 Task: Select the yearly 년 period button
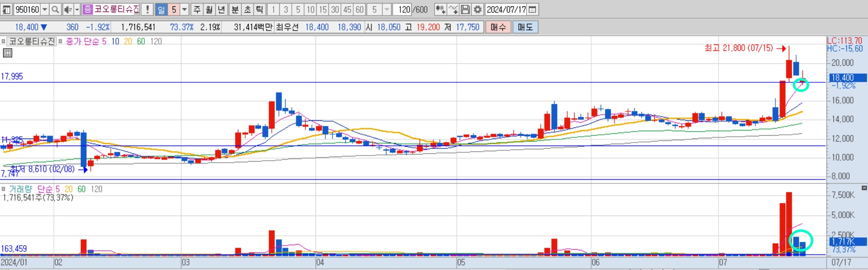[221, 9]
